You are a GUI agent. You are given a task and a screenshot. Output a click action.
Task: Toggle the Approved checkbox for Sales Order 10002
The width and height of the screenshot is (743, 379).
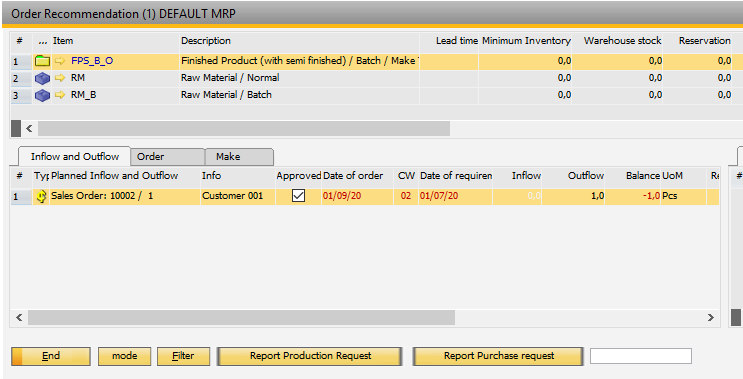(298, 196)
